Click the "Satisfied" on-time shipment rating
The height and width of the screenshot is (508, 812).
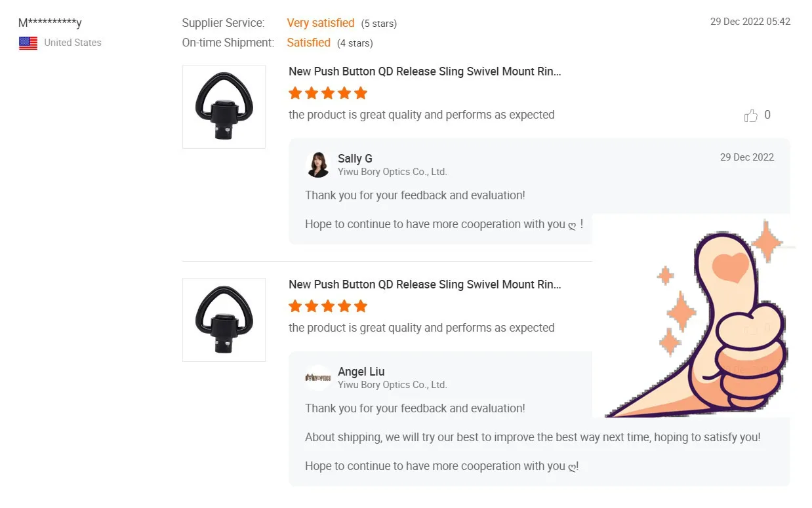coord(308,43)
